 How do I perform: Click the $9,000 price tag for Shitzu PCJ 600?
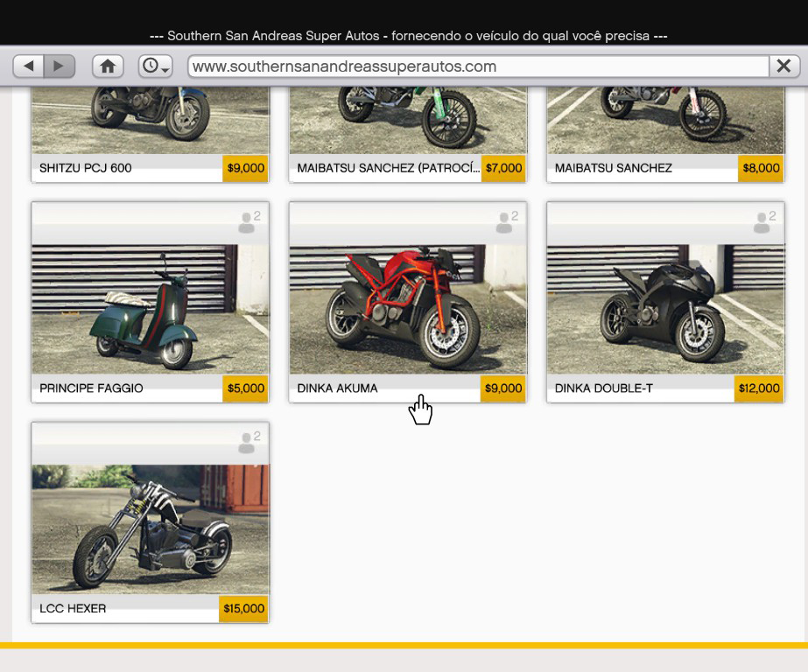pos(245,168)
